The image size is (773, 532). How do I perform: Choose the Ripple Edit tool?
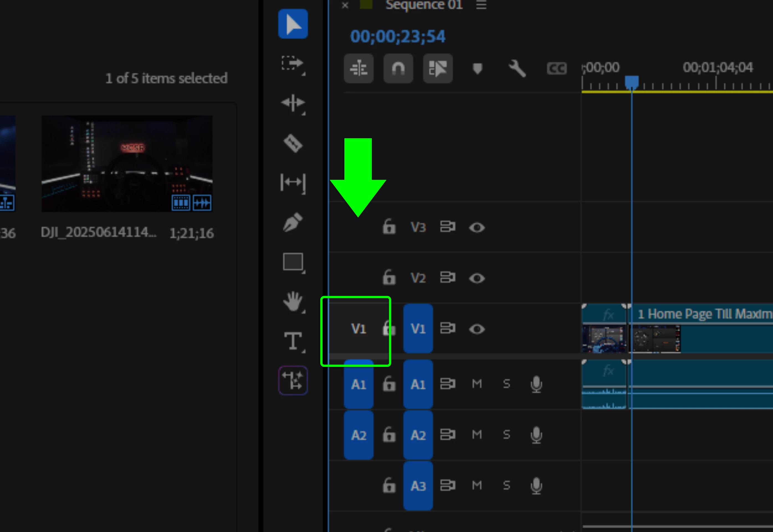click(293, 103)
